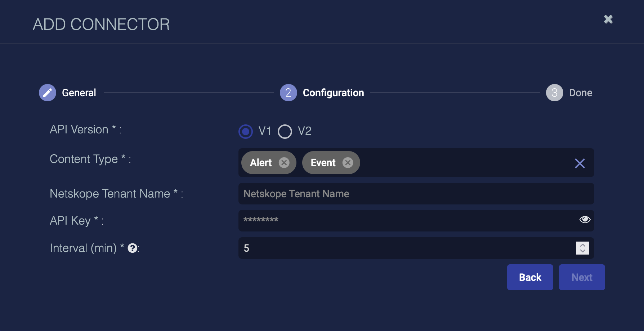Viewport: 644px width, 331px height.
Task: Select the V1 API version radio
Action: 246,132
